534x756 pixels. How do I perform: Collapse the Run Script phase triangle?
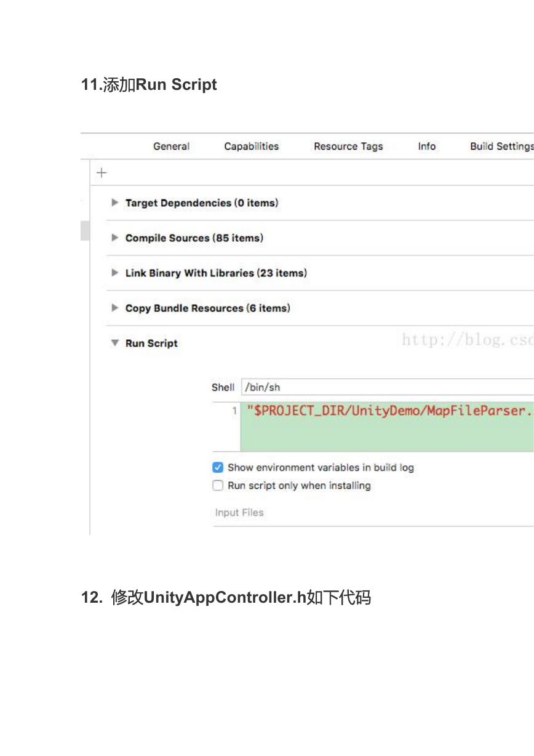(114, 343)
